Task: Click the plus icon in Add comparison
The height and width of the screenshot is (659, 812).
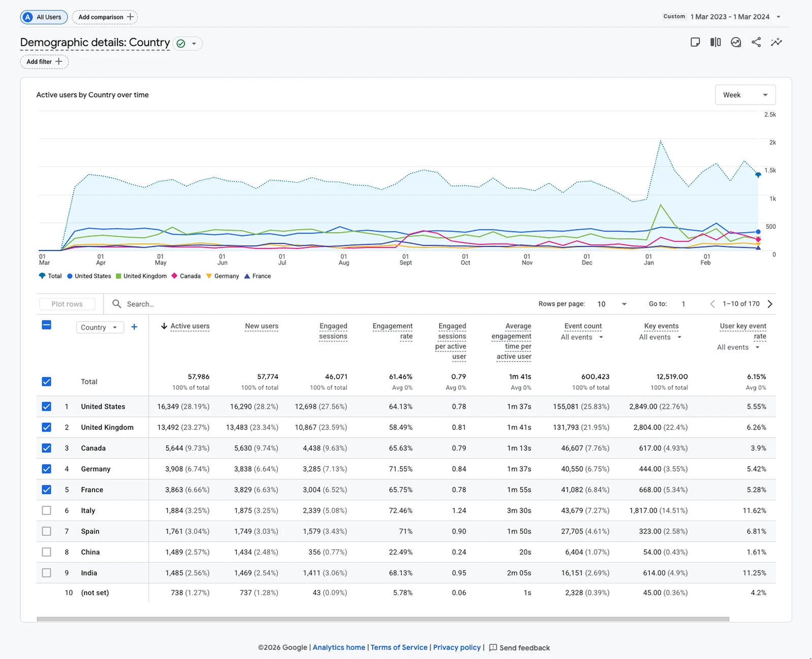Action: (131, 17)
